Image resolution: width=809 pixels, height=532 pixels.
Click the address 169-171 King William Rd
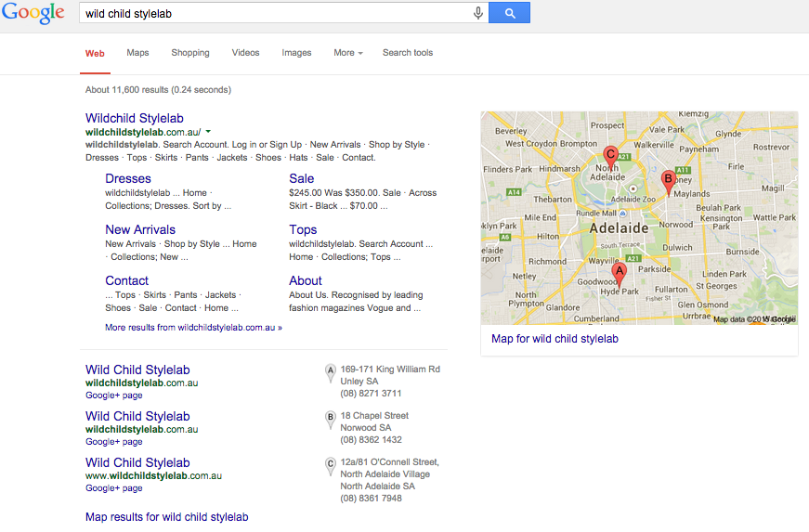[x=390, y=370]
